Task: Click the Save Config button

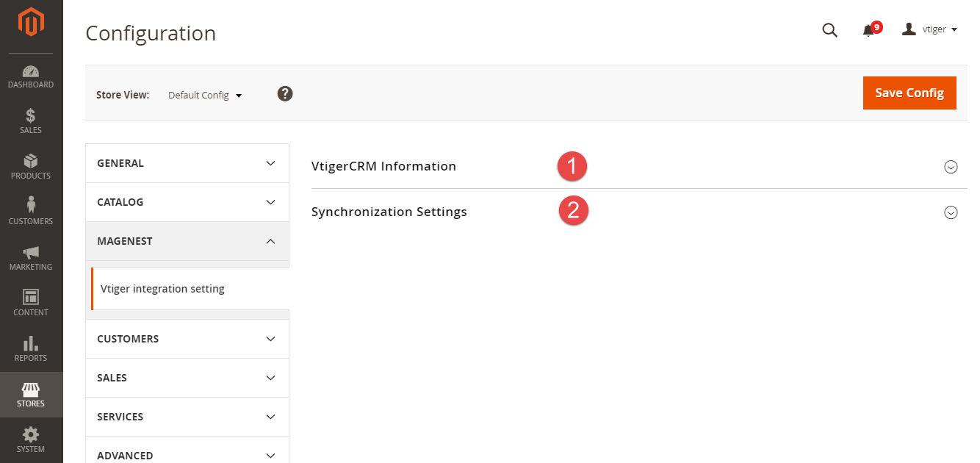Action: [909, 93]
